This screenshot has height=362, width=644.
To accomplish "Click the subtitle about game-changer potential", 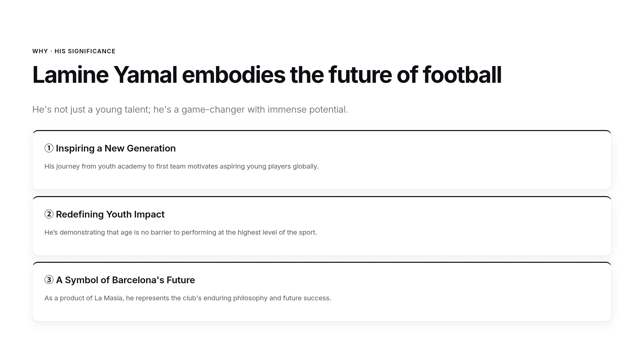I will click(190, 110).
